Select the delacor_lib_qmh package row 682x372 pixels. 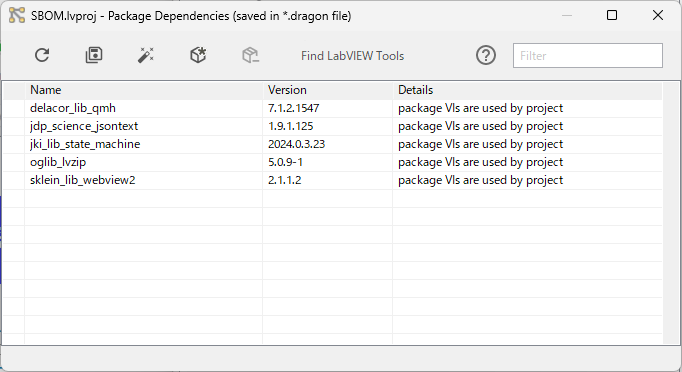point(333,108)
